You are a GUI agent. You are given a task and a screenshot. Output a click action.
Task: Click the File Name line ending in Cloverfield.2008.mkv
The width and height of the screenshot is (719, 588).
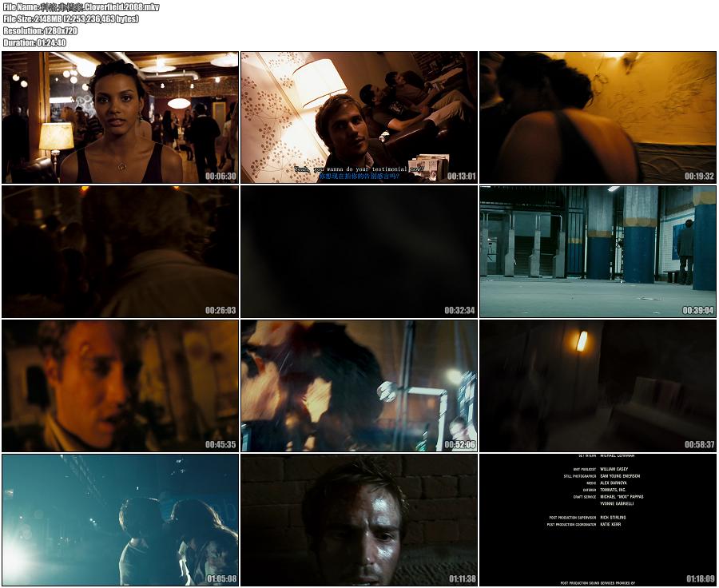(x=81, y=7)
